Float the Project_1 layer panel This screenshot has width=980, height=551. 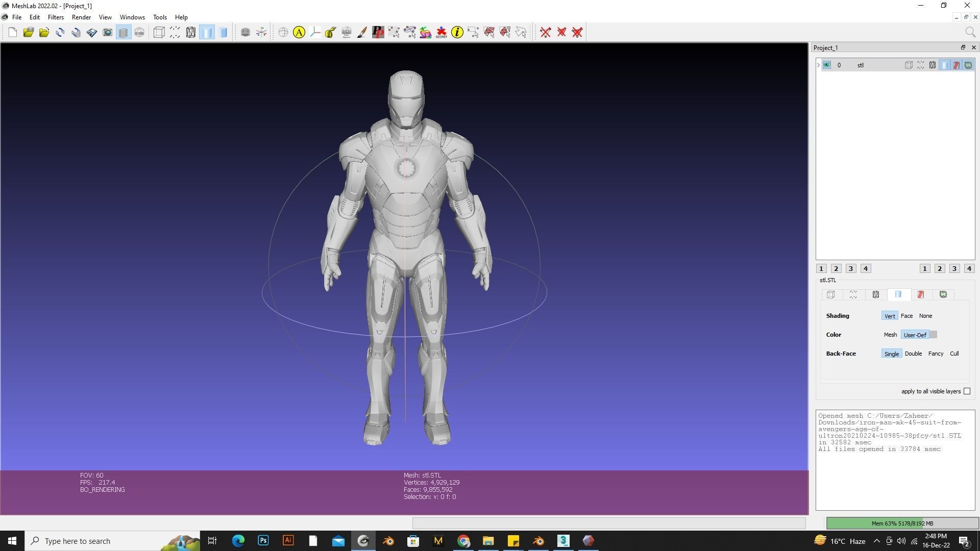963,48
